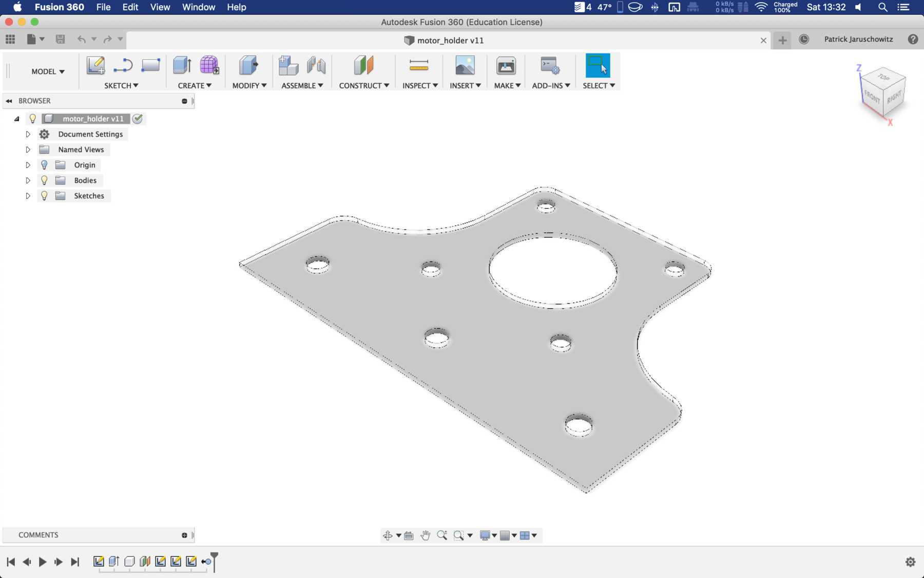Toggle the Sketches folder visibility bulb
Screen dimensions: 924x578
click(x=44, y=196)
